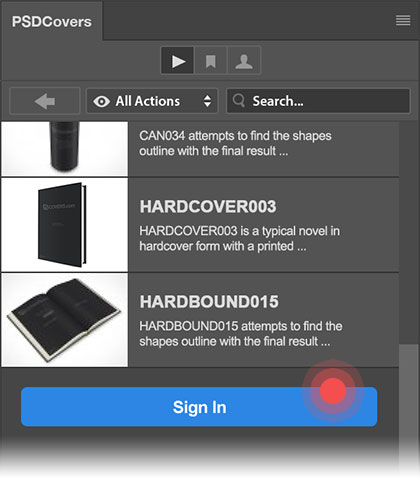This screenshot has width=420, height=480.
Task: Open the user account view
Action: coord(244,61)
